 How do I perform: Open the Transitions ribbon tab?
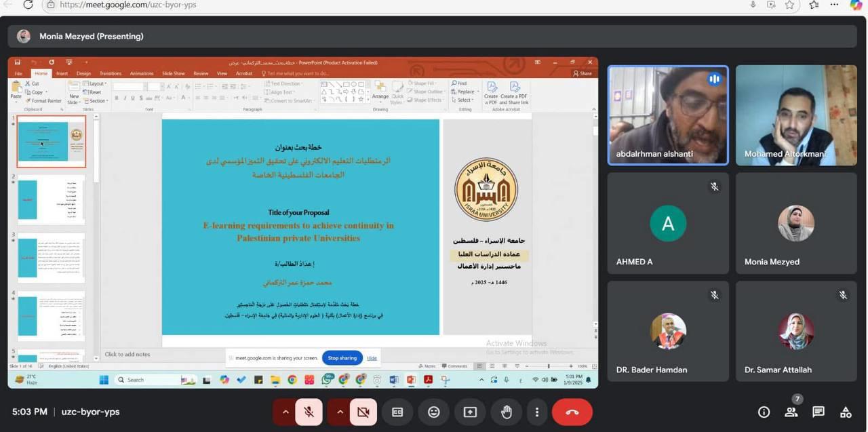[111, 73]
